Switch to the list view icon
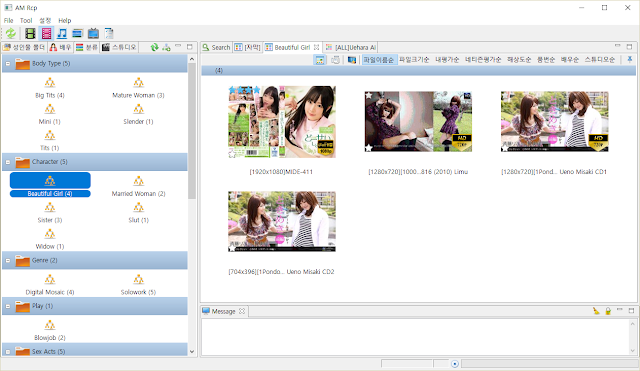Image resolution: width=640 pixels, height=371 pixels. coord(336,60)
